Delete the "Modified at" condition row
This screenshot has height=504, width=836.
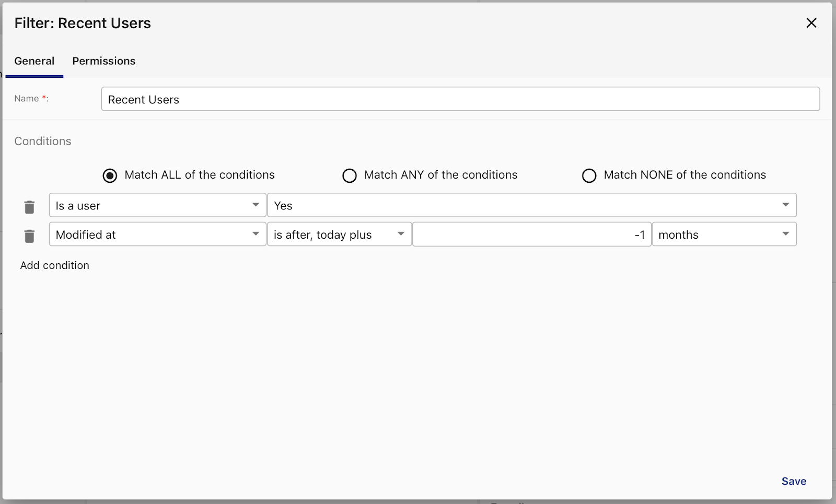tap(29, 237)
